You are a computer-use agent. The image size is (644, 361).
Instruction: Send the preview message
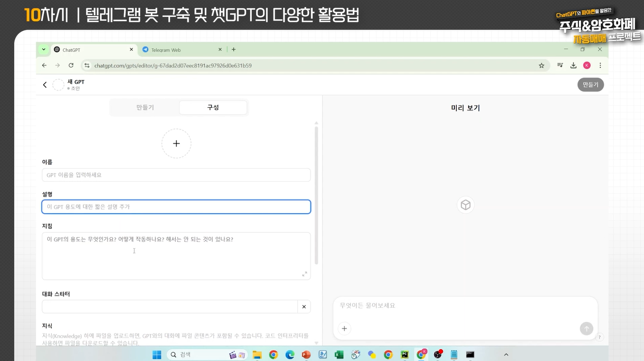(587, 329)
